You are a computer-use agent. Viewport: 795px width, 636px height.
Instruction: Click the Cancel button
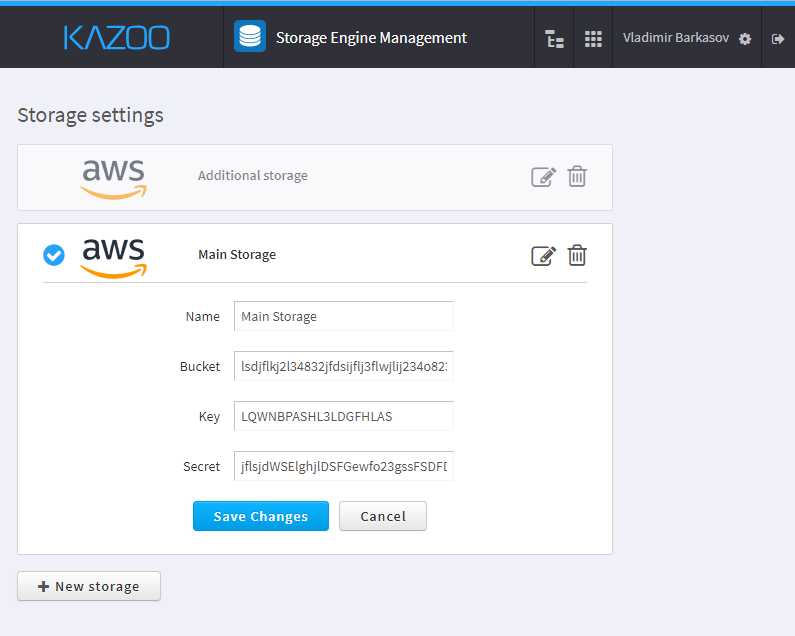383,516
